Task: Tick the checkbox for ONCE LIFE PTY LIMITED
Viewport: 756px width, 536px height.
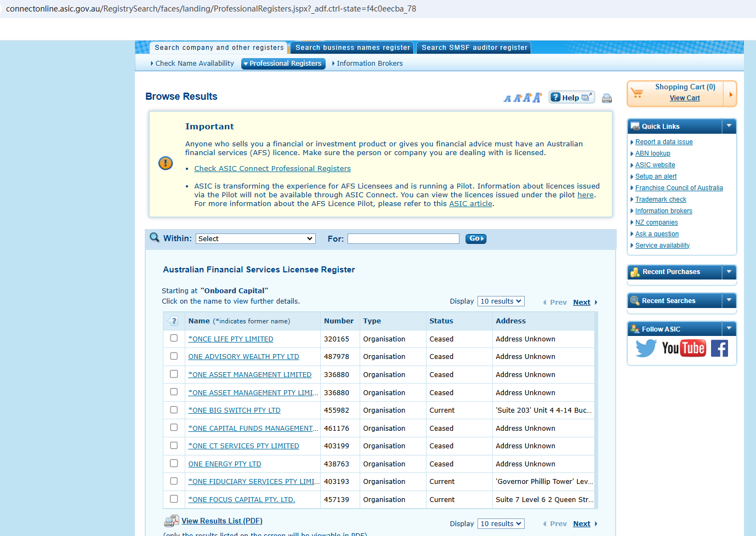Action: pyautogui.click(x=174, y=338)
